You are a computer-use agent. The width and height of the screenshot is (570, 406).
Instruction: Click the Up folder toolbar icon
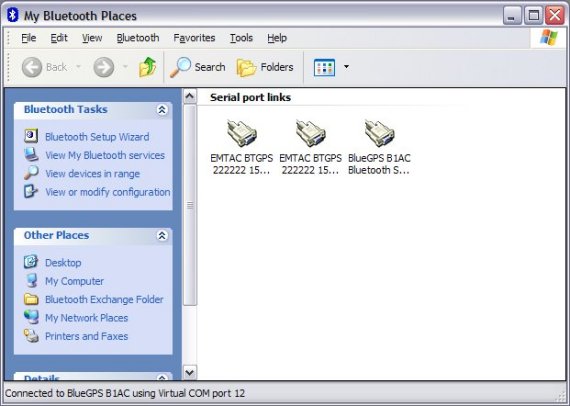coord(147,67)
